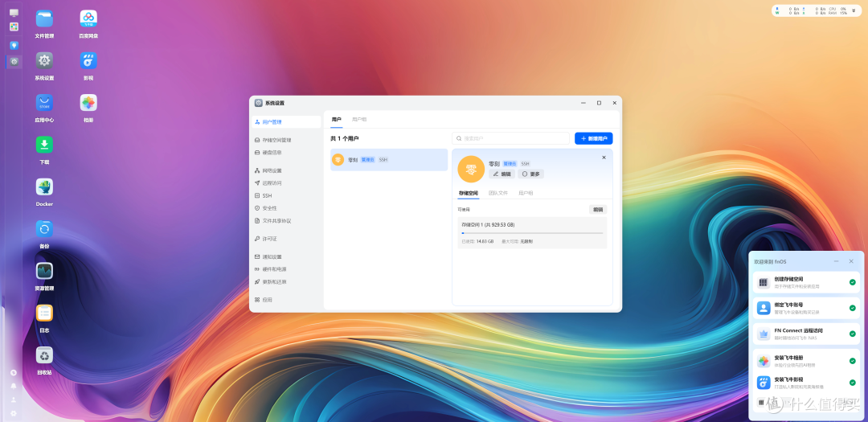Open the 回收站 recycle bin icon
The image size is (868, 422).
pos(44,355)
